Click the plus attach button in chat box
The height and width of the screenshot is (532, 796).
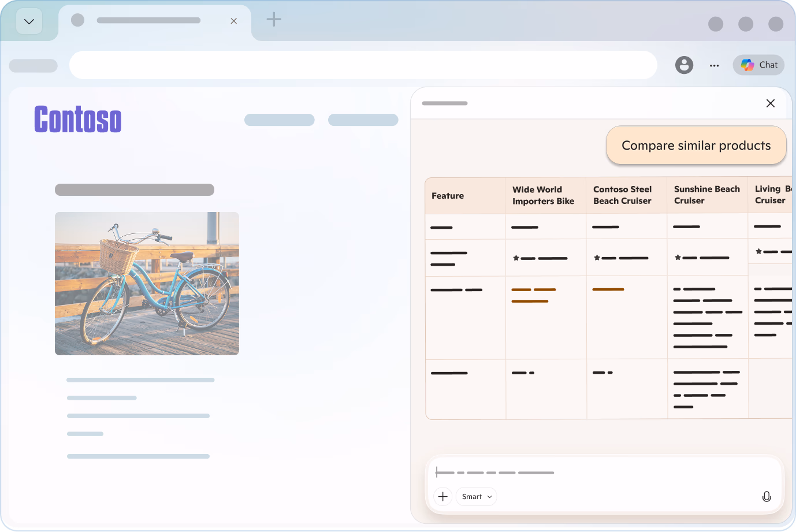(x=442, y=497)
